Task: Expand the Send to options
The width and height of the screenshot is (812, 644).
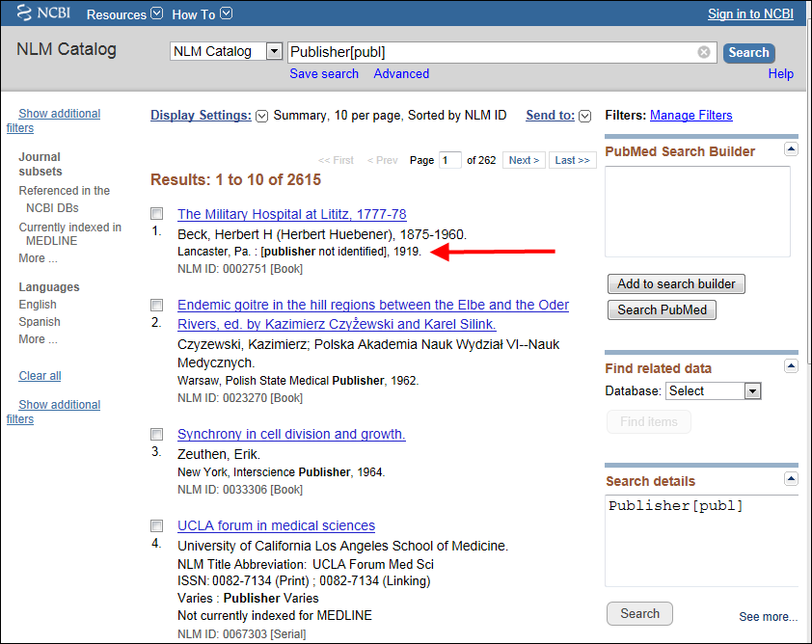Action: tap(584, 116)
